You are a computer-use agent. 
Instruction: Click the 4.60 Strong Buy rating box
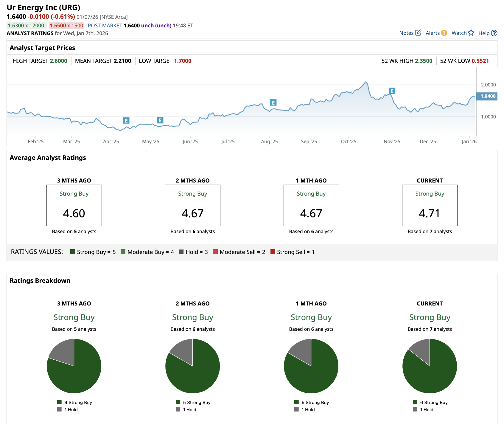[x=74, y=205]
